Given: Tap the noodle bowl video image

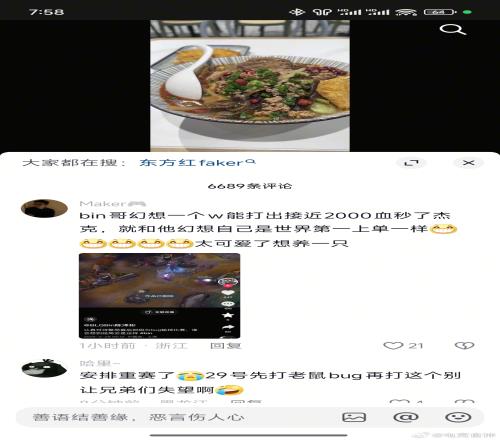Looking at the screenshot, I should (250, 86).
